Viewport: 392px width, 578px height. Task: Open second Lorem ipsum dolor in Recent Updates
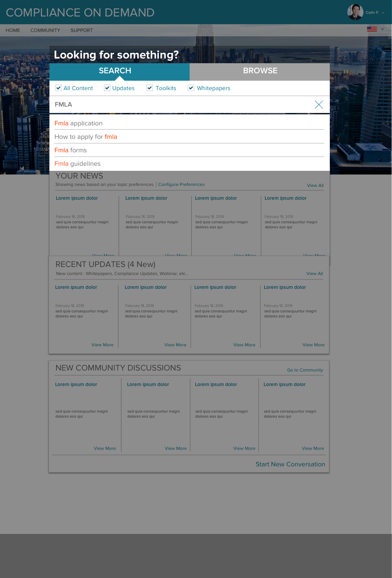tap(146, 287)
